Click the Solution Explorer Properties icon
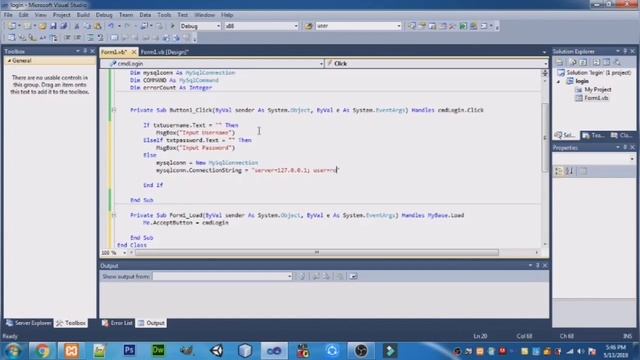Image resolution: width=640 pixels, height=360 pixels. point(560,62)
